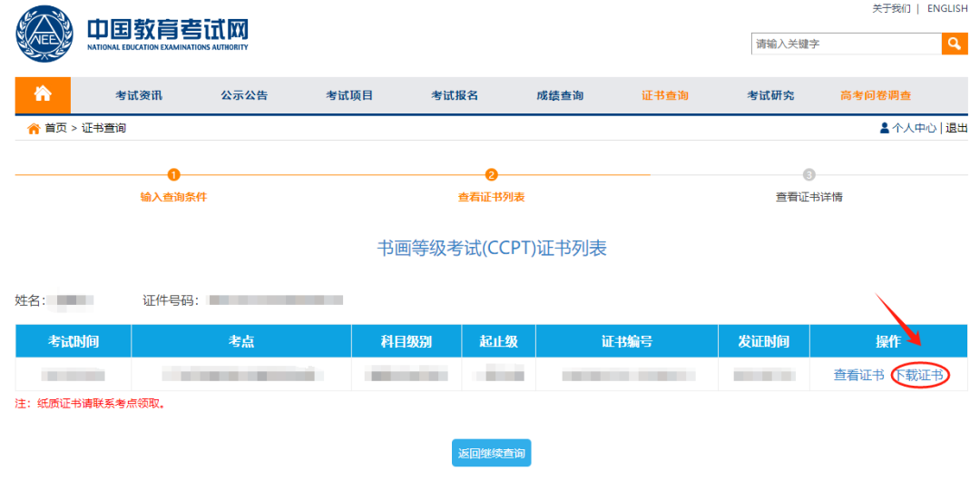Click the 考点 column header

pyautogui.click(x=241, y=341)
